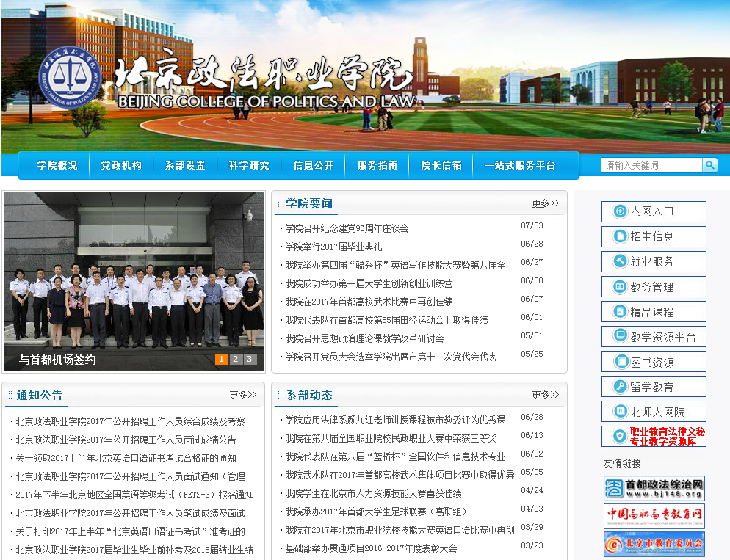The height and width of the screenshot is (560, 730).
Task: Click the 教务管理 sidebar icon
Action: pos(619,287)
